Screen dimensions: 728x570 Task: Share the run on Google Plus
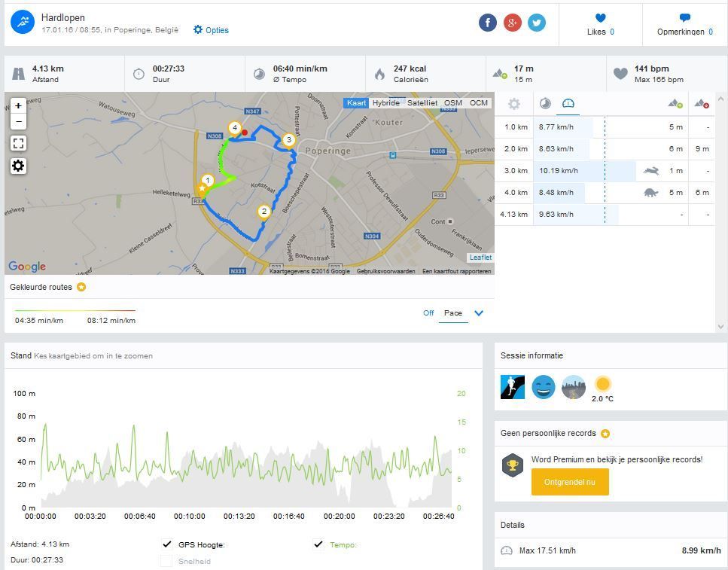[x=512, y=23]
